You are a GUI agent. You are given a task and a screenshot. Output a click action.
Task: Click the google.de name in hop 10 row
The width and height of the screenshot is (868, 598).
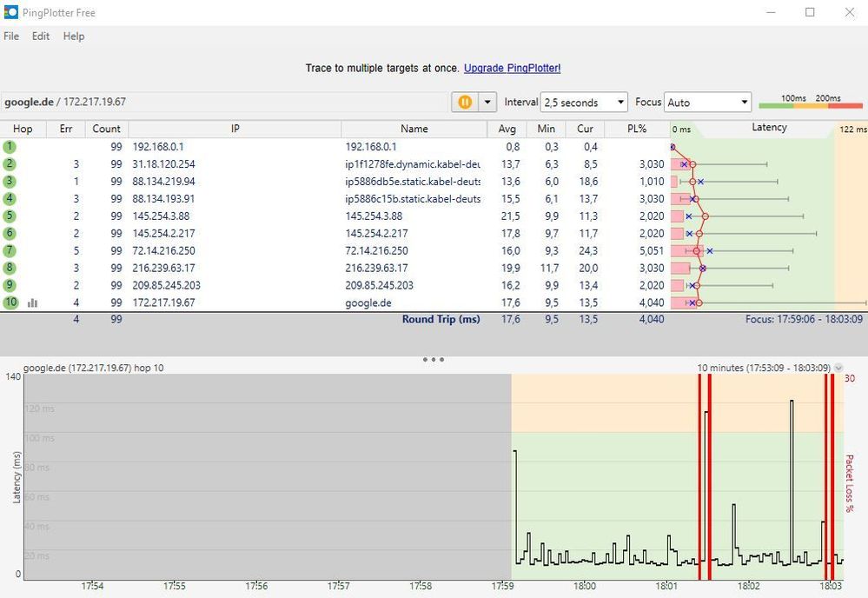pos(368,302)
